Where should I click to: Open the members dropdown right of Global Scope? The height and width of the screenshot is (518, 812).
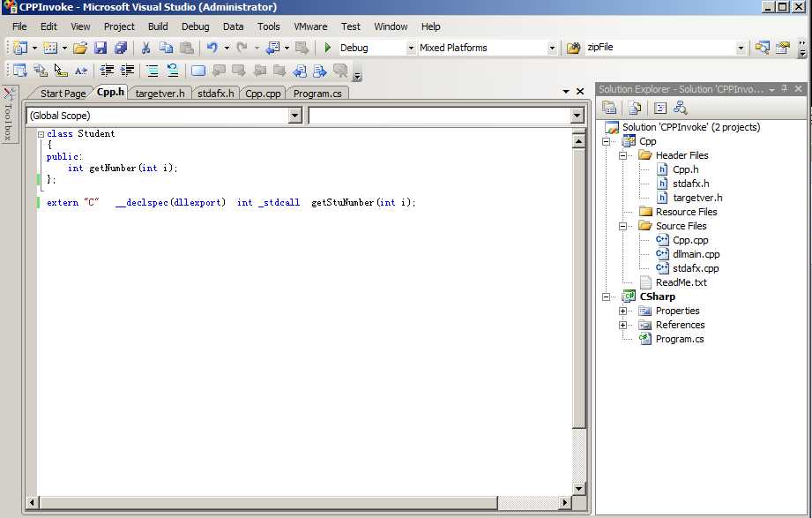pyautogui.click(x=577, y=116)
